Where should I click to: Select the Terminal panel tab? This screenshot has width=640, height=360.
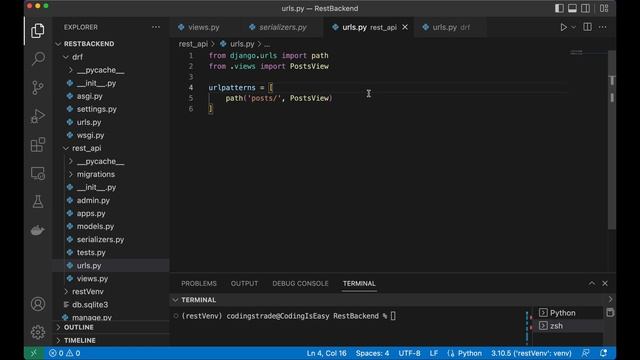pyautogui.click(x=359, y=283)
